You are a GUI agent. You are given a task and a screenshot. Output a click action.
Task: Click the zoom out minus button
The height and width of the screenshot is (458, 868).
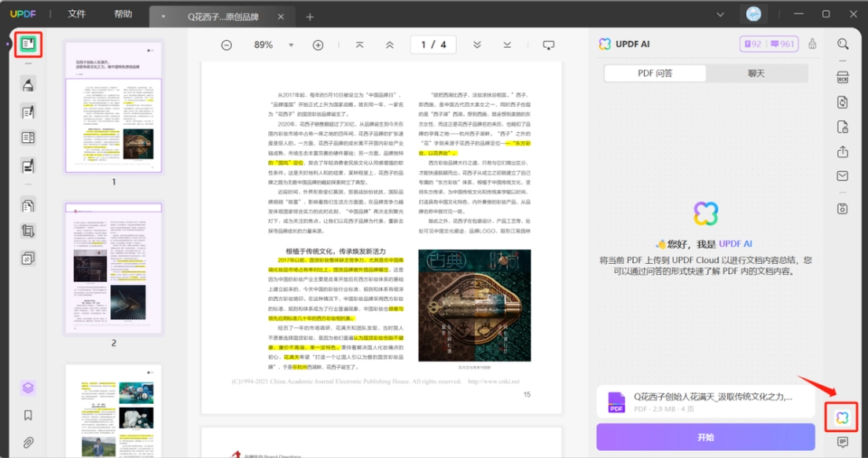click(226, 46)
